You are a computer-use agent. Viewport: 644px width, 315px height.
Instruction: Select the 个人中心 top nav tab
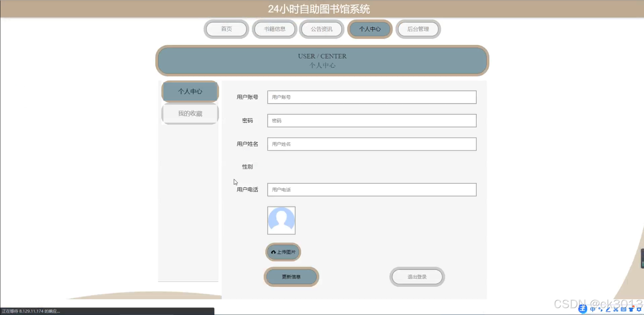click(x=370, y=29)
